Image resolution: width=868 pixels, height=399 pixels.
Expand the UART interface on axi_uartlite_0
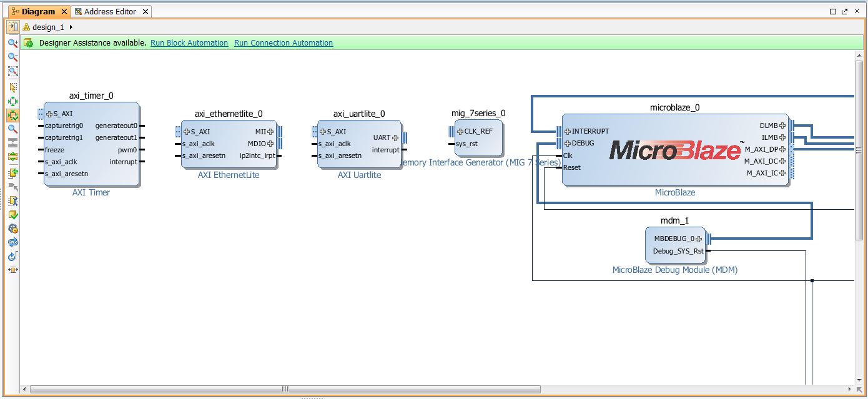click(x=395, y=138)
